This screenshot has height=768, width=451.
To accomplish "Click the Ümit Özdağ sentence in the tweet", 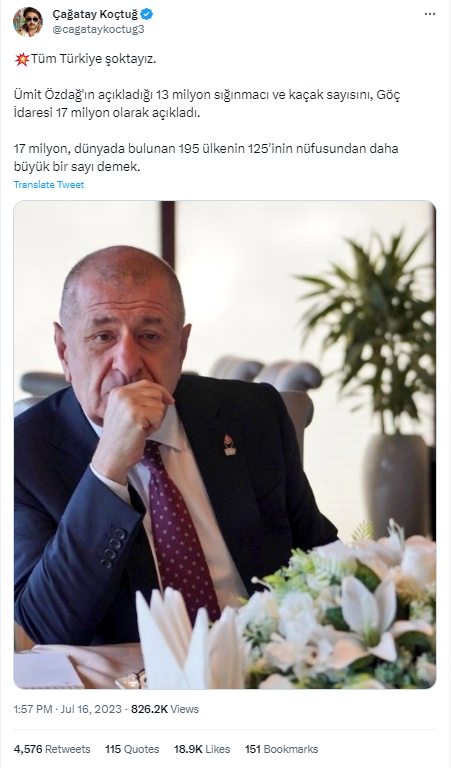I will [208, 103].
